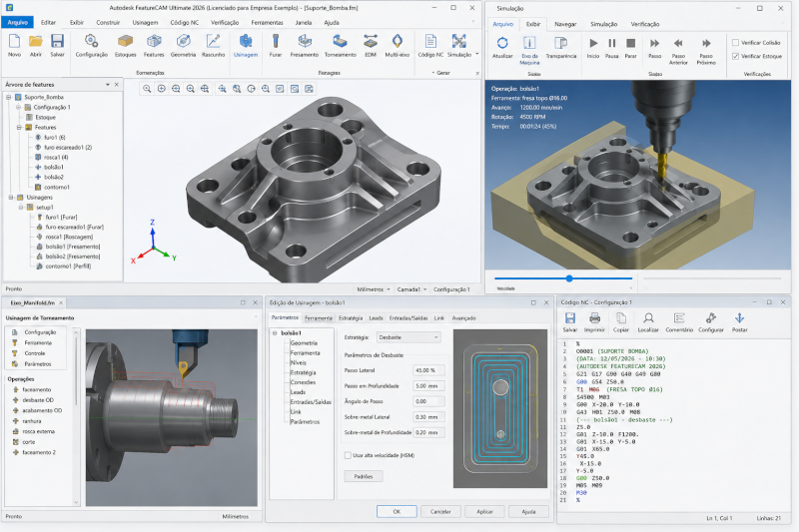Open the Entradas/Saídas tab

coord(408,318)
